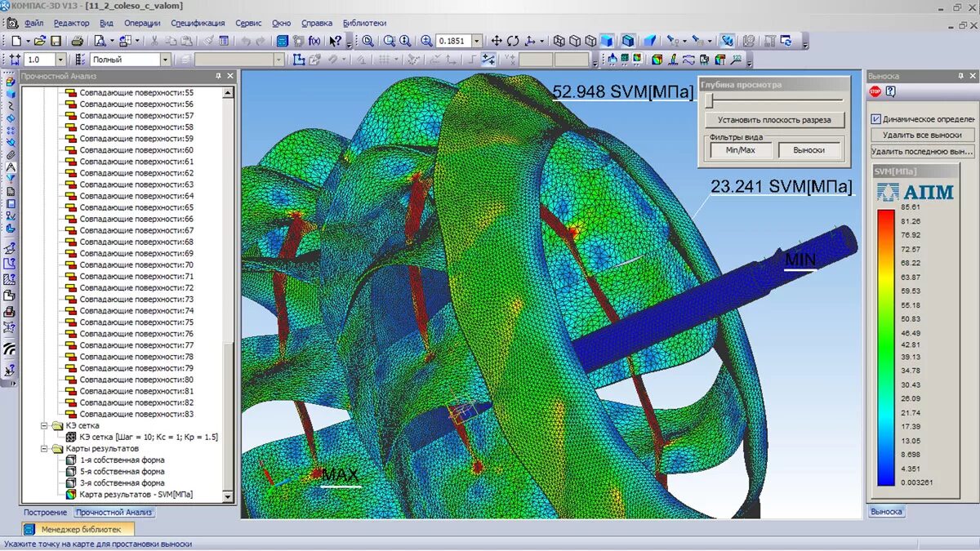
Task: Open the Файл menu
Action: 33,24
